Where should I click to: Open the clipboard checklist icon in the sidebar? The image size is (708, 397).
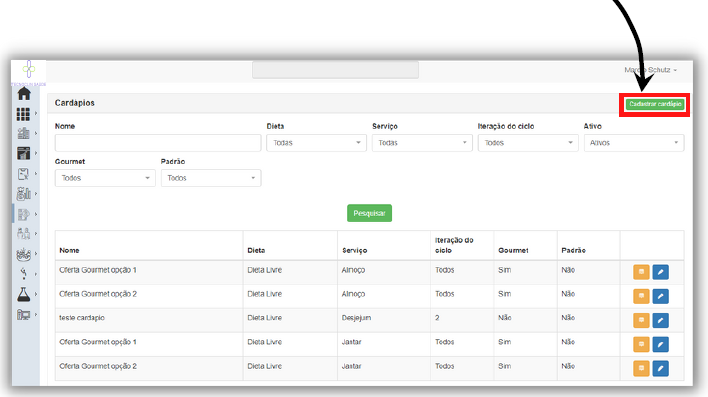click(x=23, y=174)
